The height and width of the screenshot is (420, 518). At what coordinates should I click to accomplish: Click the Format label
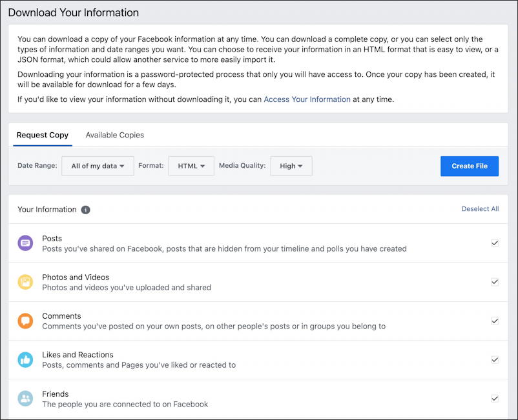tap(151, 166)
